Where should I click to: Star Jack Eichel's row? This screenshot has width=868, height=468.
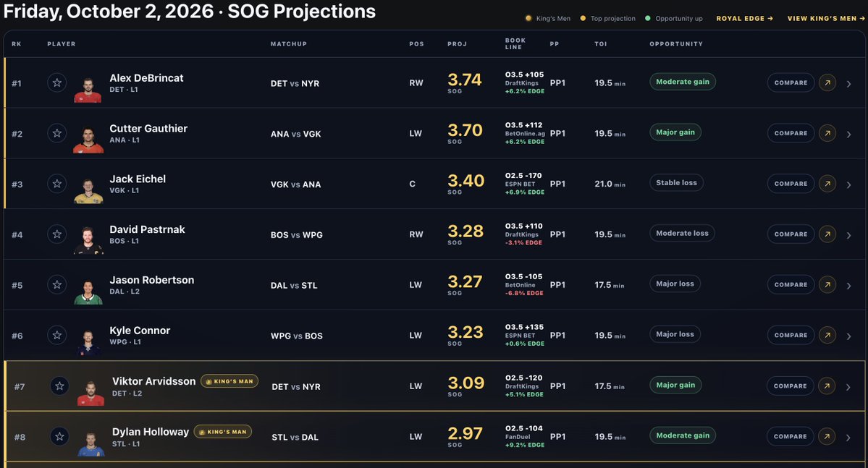[57, 184]
